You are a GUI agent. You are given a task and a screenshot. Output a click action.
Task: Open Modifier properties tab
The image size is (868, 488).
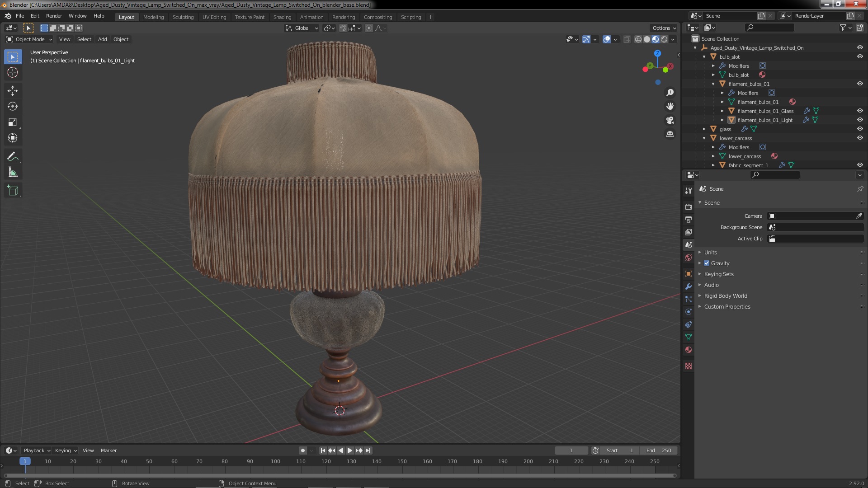(x=688, y=286)
